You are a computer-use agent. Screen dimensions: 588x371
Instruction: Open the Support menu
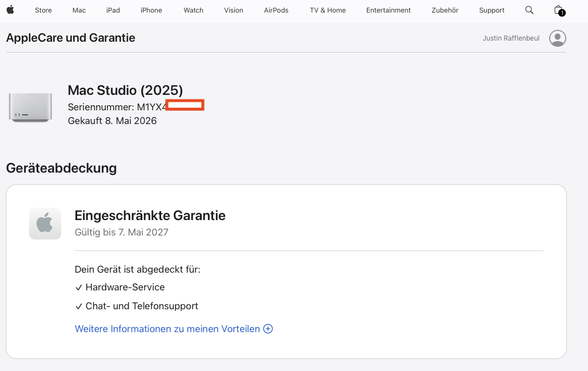[x=491, y=10]
